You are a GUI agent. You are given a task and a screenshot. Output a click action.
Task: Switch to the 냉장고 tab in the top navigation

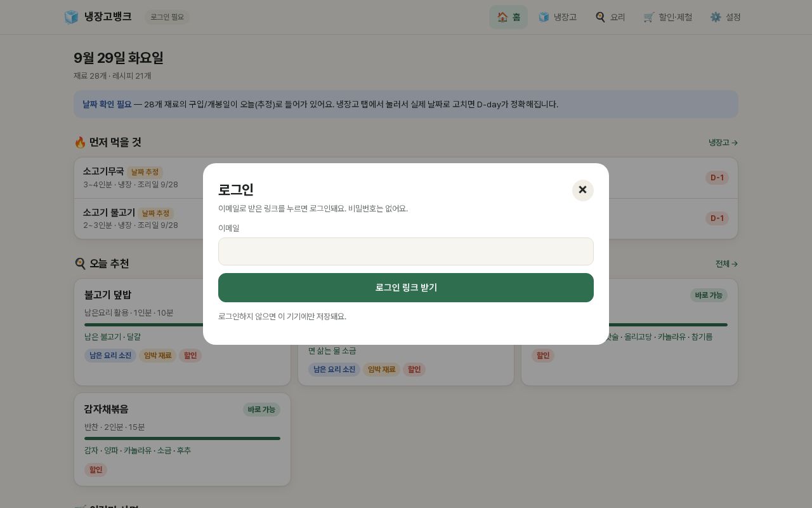coord(557,17)
